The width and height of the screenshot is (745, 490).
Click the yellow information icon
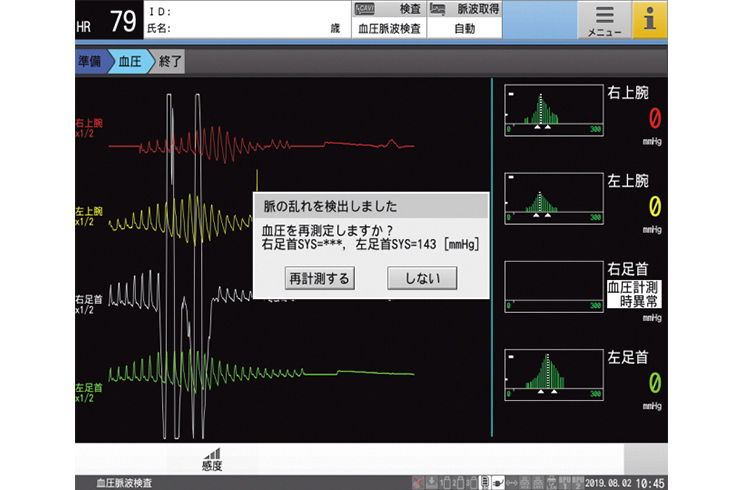point(650,20)
